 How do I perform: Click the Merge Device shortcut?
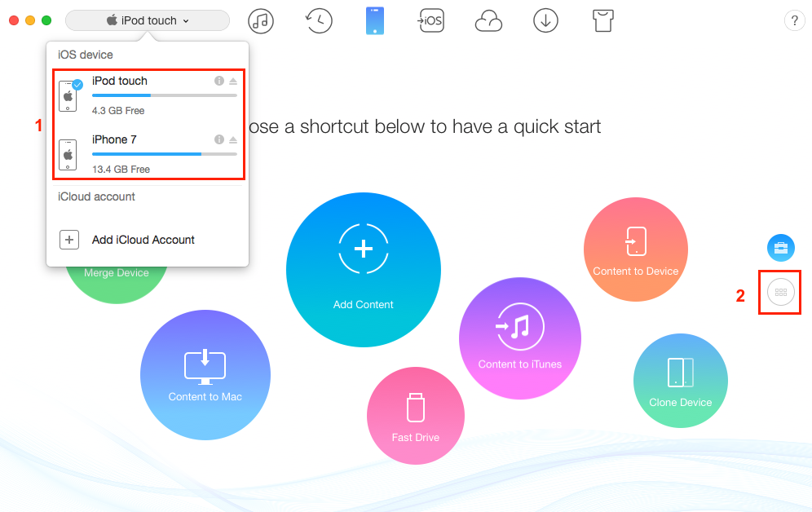tap(117, 284)
